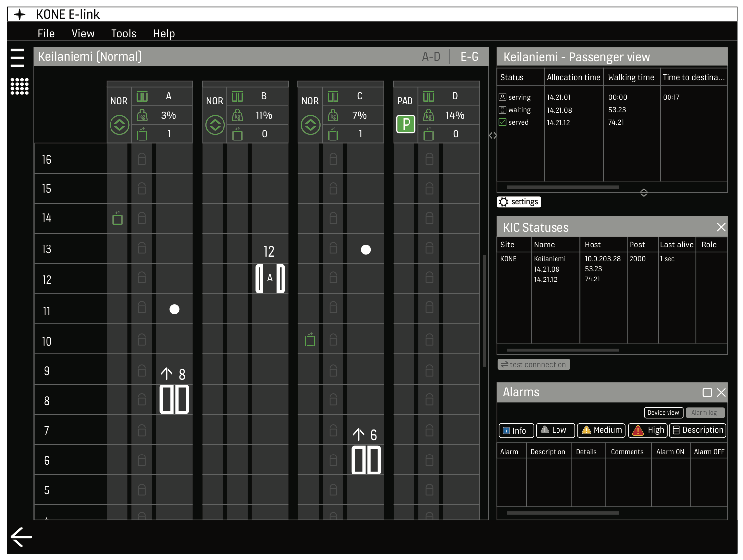Click elevator A up/down mode icon
The image size is (743, 560).
(x=119, y=125)
